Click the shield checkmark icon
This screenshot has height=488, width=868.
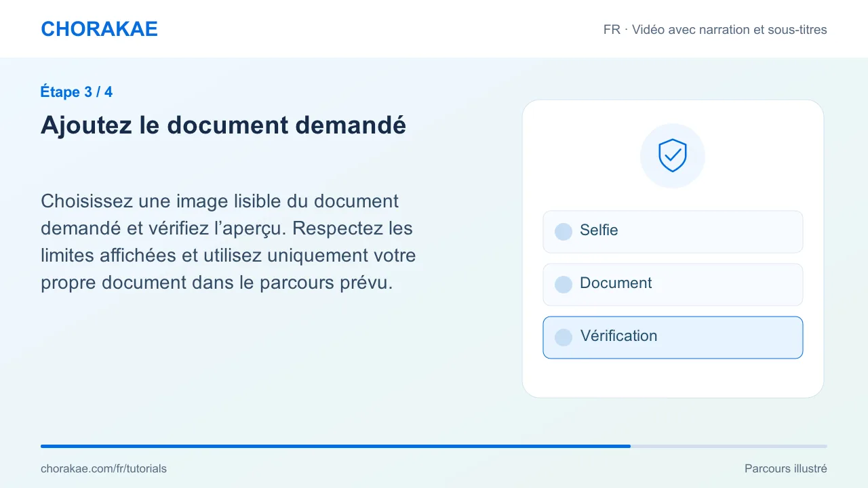click(x=673, y=156)
